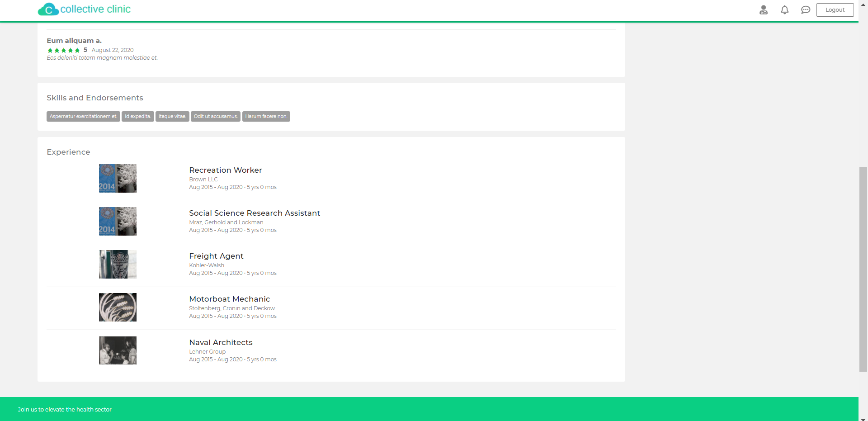Click the review text 'Eos deleniti totam magnam'
This screenshot has height=421, width=868.
click(x=102, y=58)
